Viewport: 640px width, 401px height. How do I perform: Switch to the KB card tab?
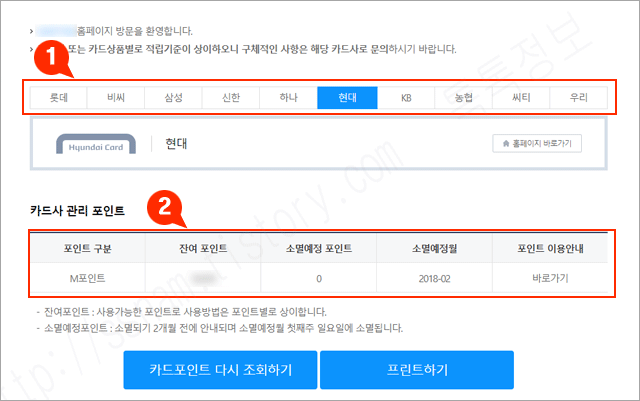(x=406, y=98)
